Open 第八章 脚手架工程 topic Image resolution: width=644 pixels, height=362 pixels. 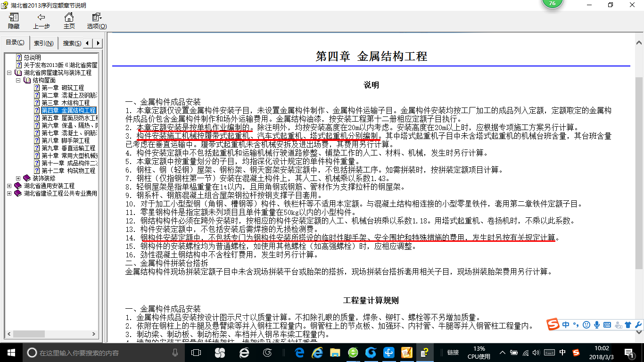(65, 140)
